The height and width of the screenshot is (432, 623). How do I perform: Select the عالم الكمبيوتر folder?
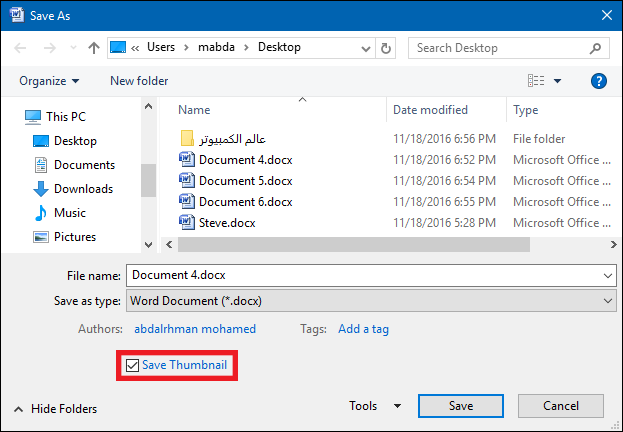(232, 139)
